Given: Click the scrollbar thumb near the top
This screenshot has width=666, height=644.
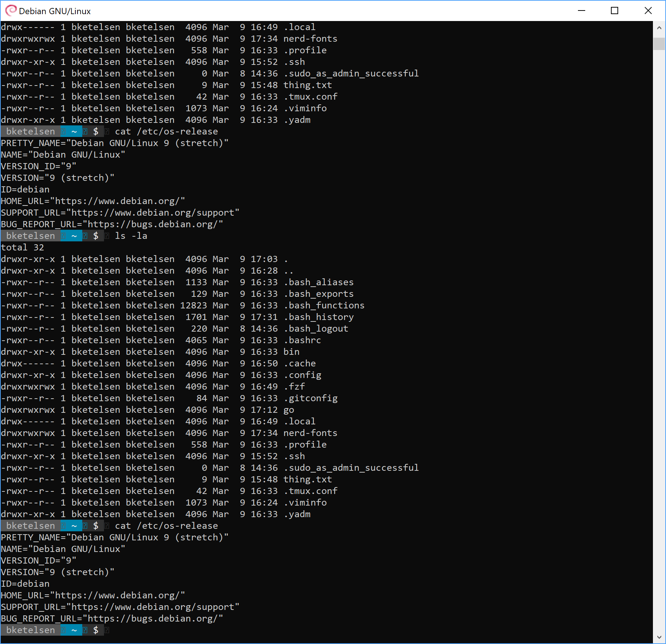Looking at the screenshot, I should click(x=659, y=43).
